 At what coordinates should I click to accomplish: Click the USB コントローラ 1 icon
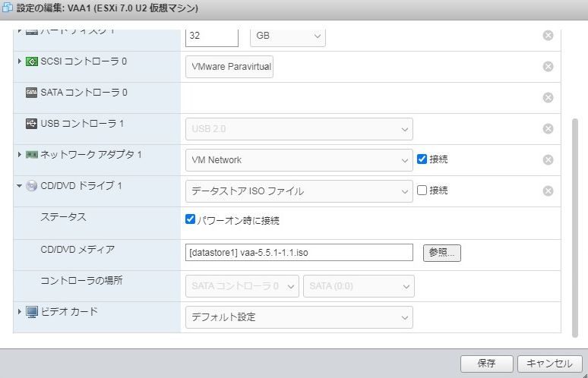tap(31, 124)
